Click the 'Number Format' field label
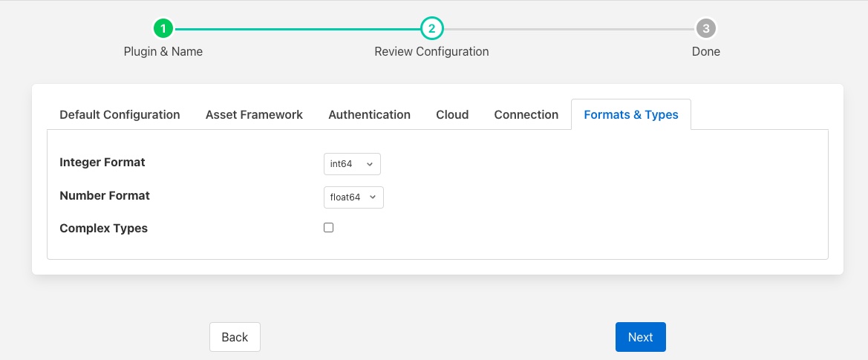868x360 pixels. click(x=105, y=196)
